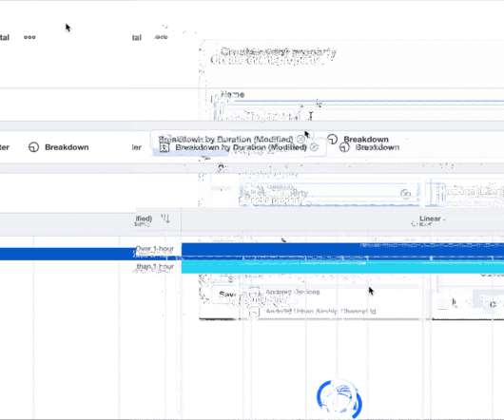504x420 pixels.
Task: Click the edit icon after Breakdown by Duration (Modified)
Action: pos(315,147)
